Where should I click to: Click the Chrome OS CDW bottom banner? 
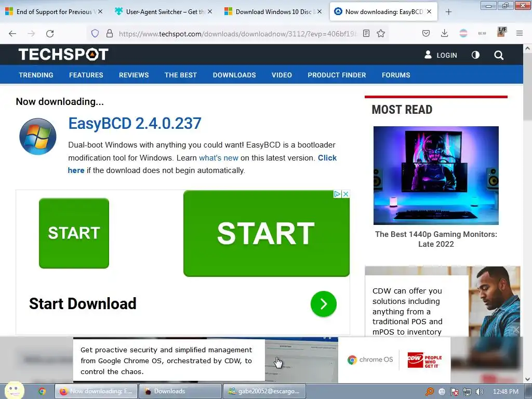pos(262,360)
